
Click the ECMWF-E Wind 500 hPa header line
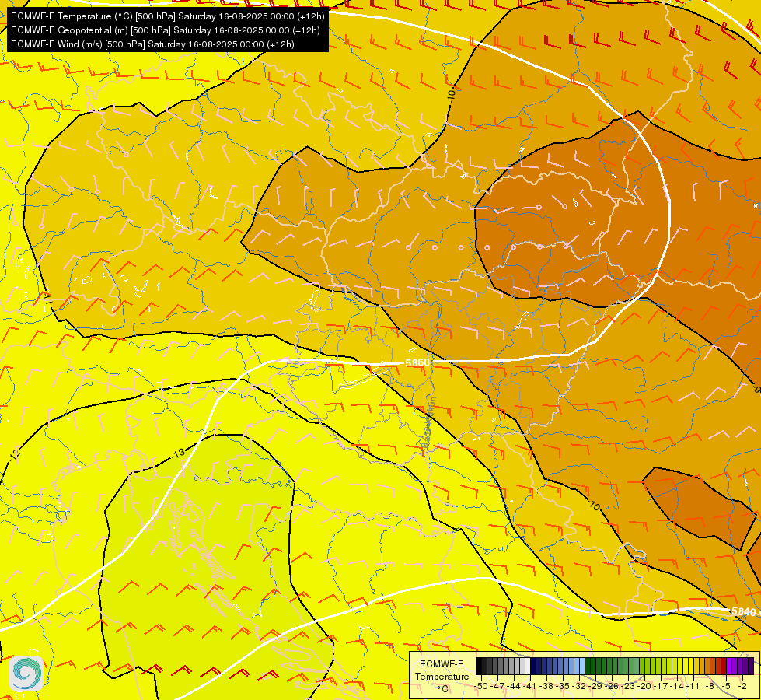click(x=152, y=44)
